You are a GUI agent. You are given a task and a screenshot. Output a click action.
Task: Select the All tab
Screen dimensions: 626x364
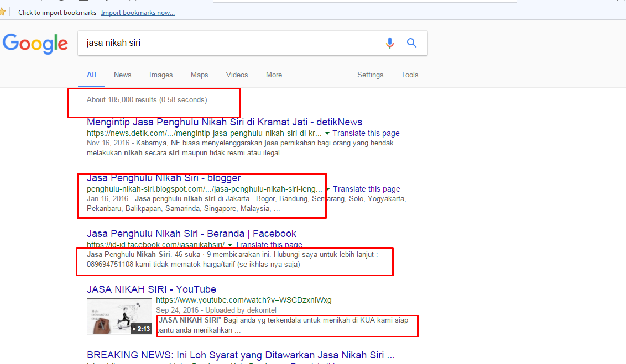pos(91,75)
